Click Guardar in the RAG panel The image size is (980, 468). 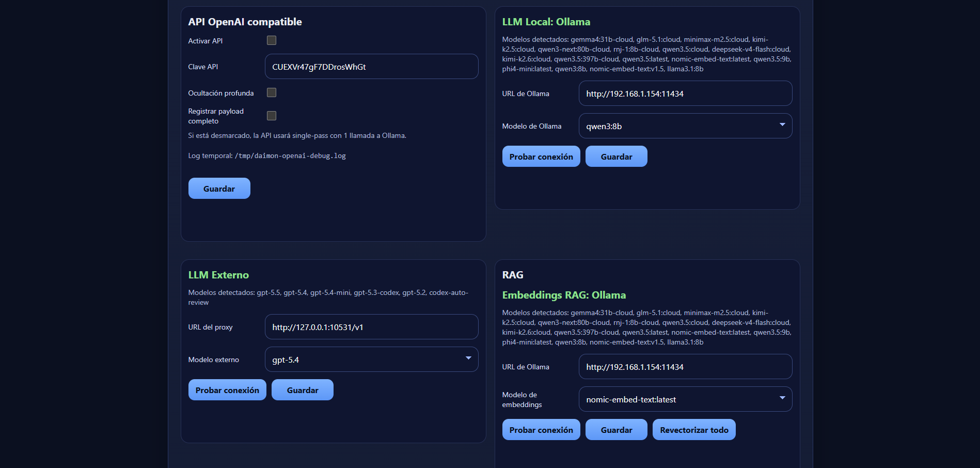pyautogui.click(x=617, y=430)
